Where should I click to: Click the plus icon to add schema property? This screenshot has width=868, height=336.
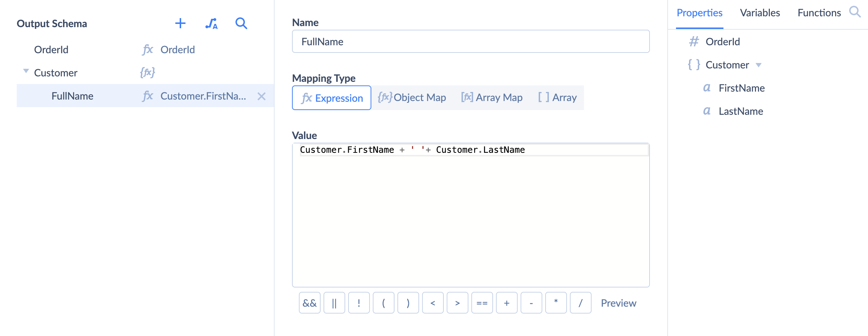(x=180, y=24)
